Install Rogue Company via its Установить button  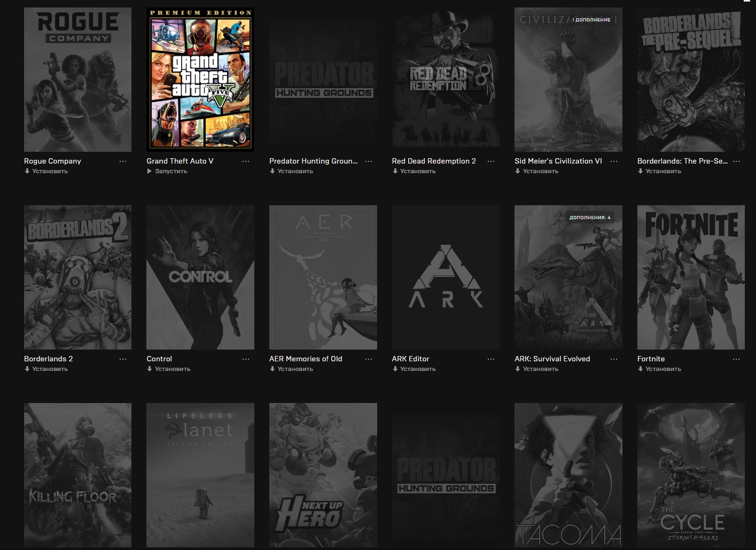(x=46, y=172)
